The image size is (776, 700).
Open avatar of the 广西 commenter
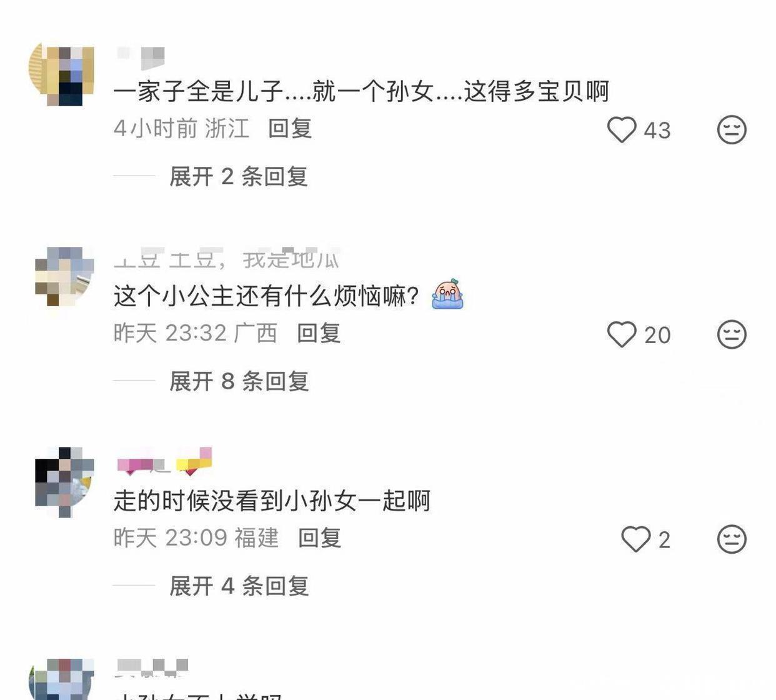click(x=64, y=276)
